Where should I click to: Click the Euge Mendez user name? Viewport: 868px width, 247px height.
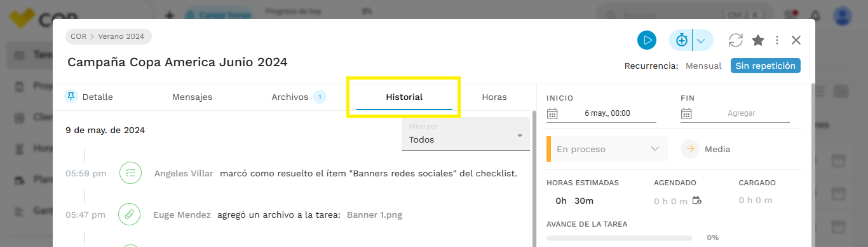(x=182, y=215)
